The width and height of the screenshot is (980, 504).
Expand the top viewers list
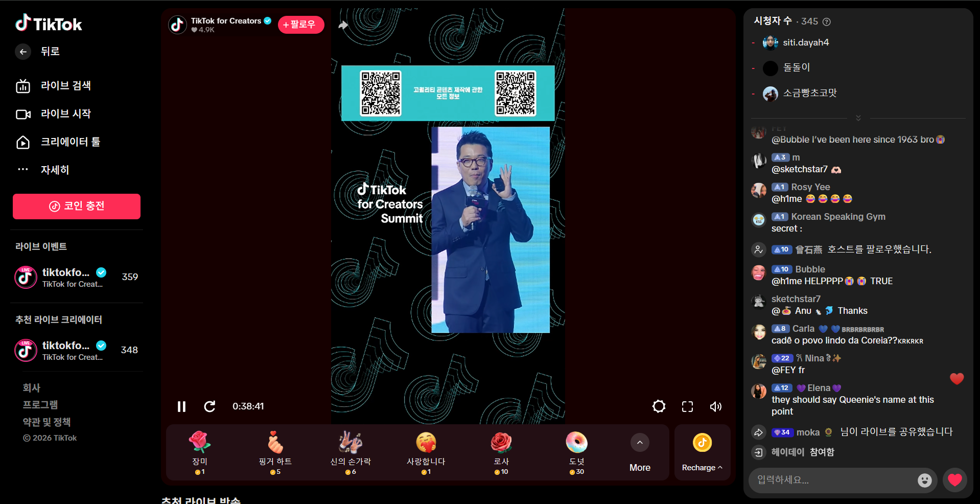(858, 118)
